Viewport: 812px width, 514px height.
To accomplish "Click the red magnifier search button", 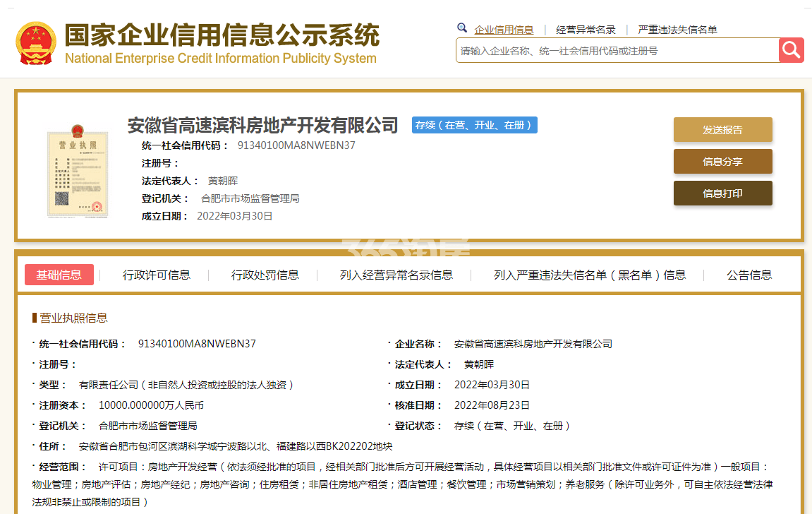I will click(791, 50).
